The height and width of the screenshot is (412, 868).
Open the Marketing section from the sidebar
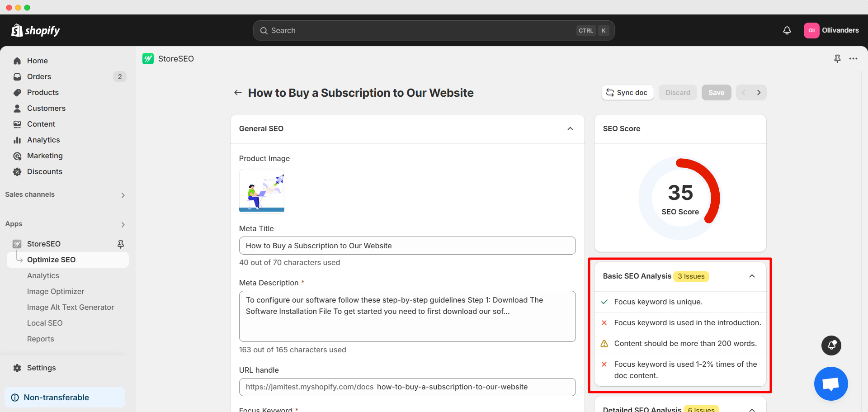point(44,156)
